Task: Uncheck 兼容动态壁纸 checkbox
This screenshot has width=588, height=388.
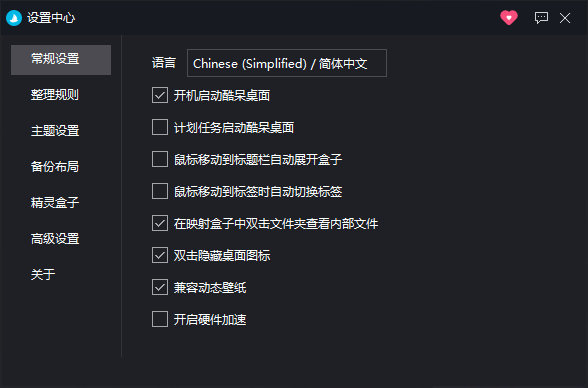Action: 160,287
